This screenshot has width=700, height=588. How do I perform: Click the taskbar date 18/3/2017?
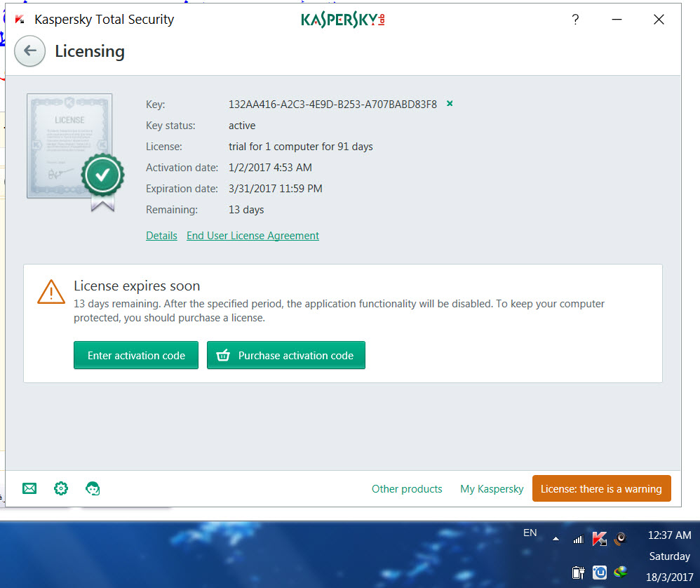coord(670,577)
